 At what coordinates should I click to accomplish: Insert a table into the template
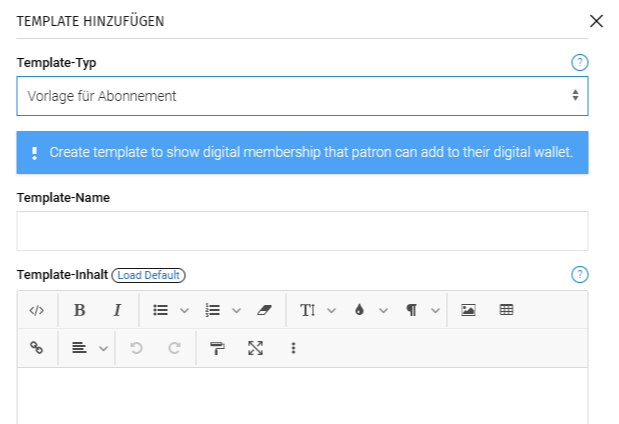point(506,310)
